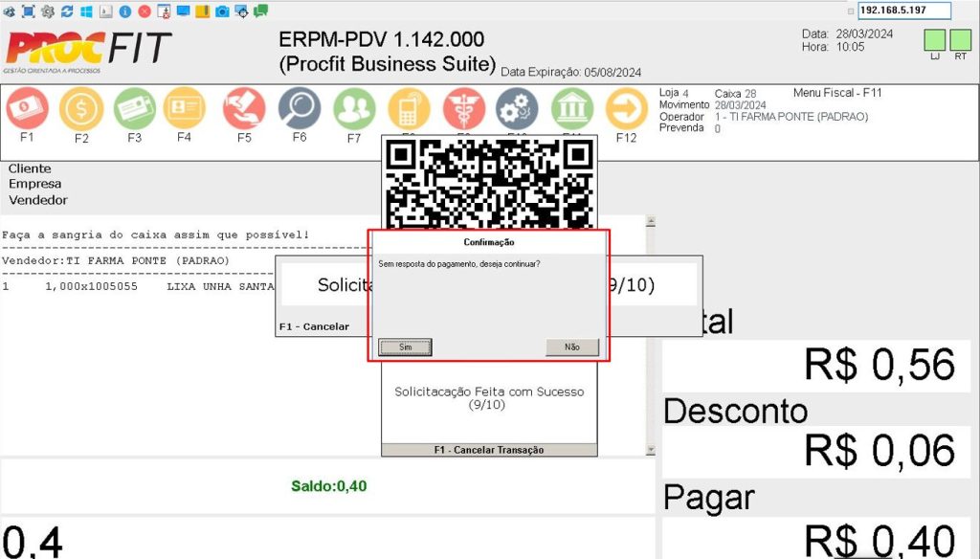980x559 pixels.
Task: Click the QR code image
Action: (x=489, y=183)
